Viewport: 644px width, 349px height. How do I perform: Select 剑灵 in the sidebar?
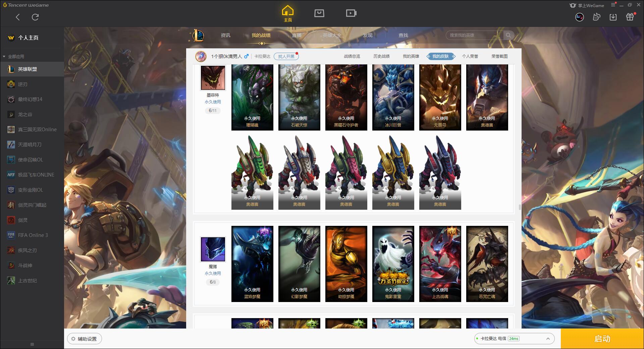click(x=32, y=220)
